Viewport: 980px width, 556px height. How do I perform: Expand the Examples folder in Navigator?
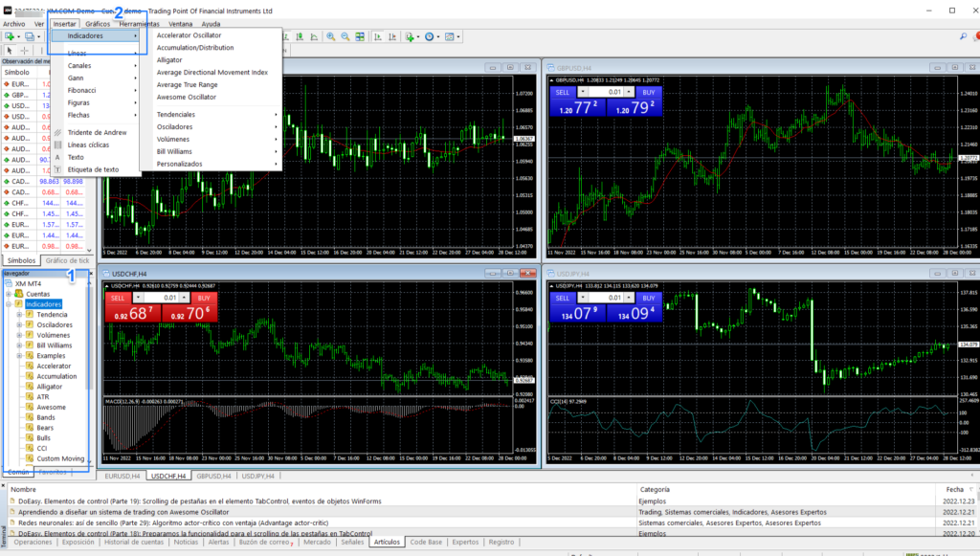click(x=19, y=356)
